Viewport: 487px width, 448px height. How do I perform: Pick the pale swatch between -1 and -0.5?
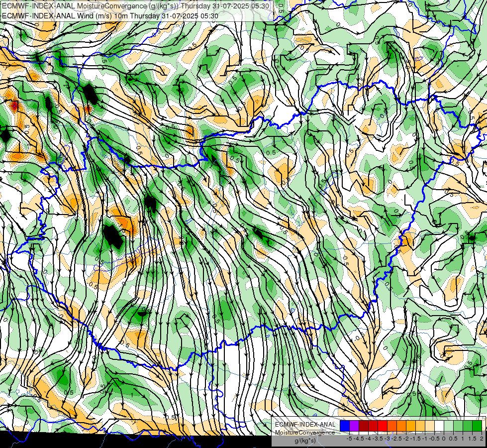430,426
